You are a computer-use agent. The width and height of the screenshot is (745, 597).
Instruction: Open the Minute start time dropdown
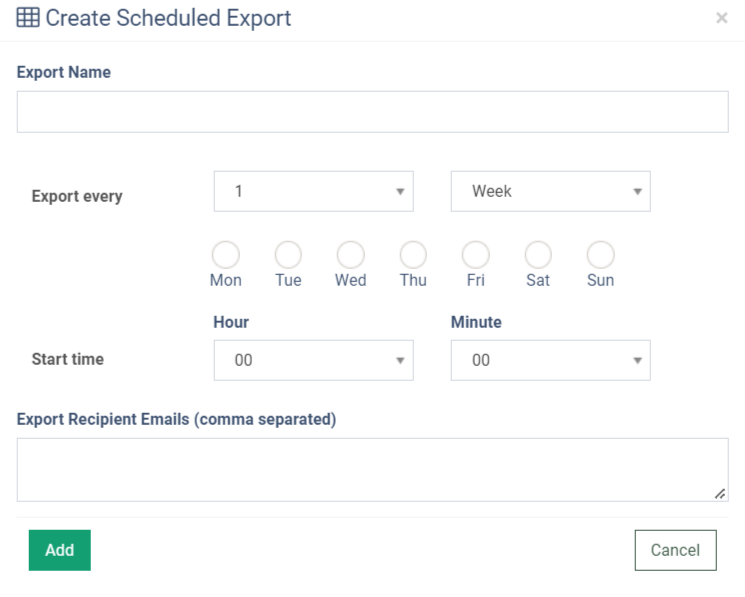click(x=550, y=360)
